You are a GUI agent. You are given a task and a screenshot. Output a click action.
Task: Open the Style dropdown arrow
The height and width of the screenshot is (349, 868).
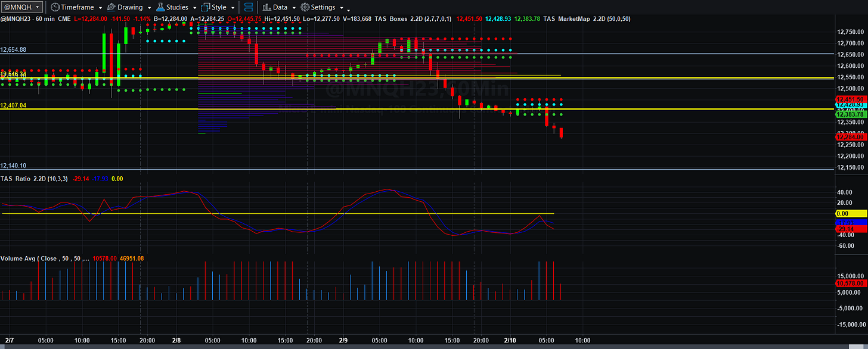[x=233, y=8]
